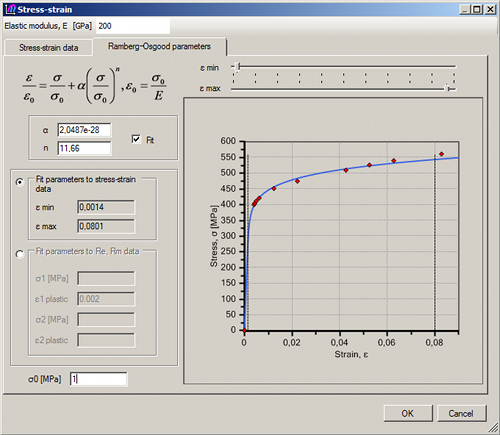Click the Stress-strain app icon in title bar
Viewport: 500px width, 435px height.
[x=10, y=9]
